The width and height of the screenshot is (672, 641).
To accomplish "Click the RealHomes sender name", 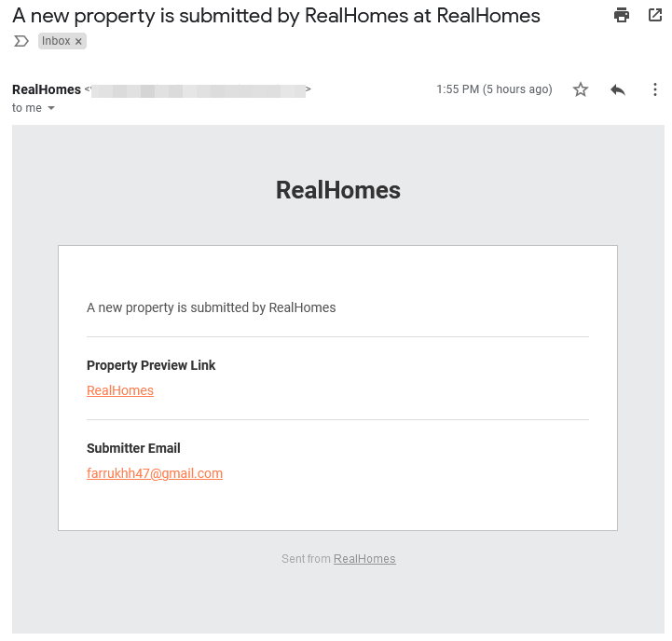I will [x=47, y=89].
